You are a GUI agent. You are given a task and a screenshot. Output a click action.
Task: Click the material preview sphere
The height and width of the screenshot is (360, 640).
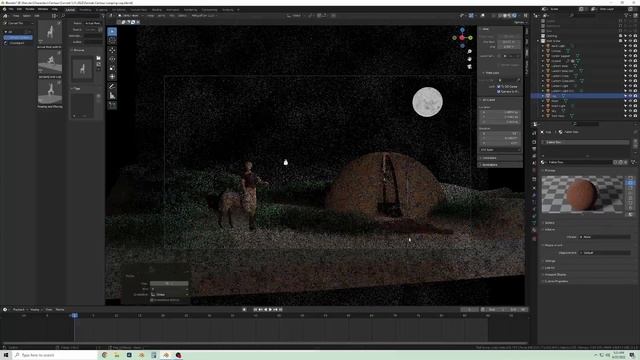581,195
